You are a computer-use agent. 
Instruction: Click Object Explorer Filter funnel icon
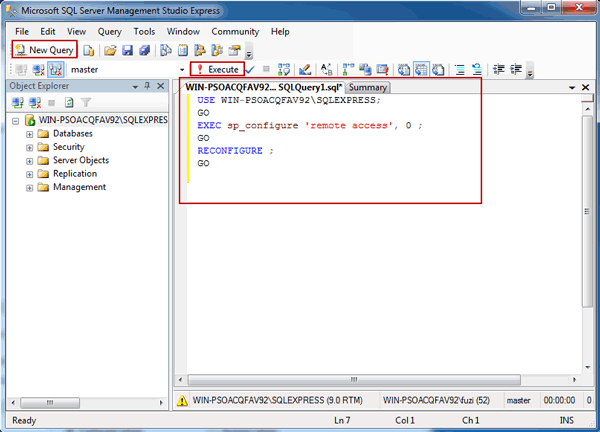[x=86, y=103]
